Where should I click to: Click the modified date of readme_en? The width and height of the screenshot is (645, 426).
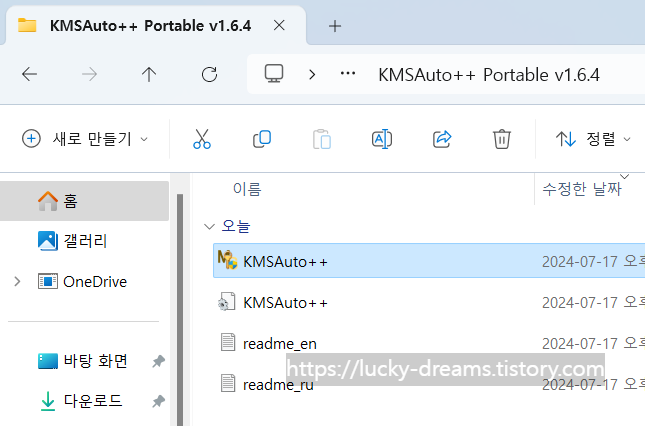pos(593,343)
